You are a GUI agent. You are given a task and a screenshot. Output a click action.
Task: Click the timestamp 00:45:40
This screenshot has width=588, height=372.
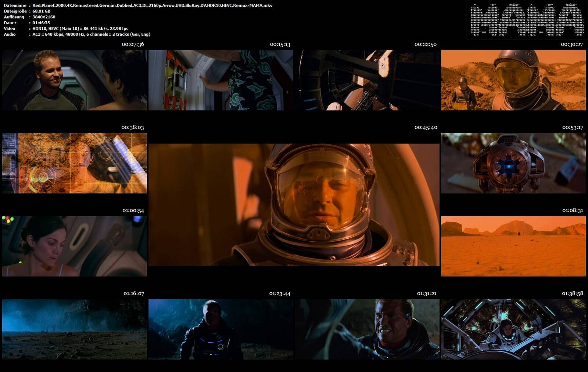click(426, 127)
